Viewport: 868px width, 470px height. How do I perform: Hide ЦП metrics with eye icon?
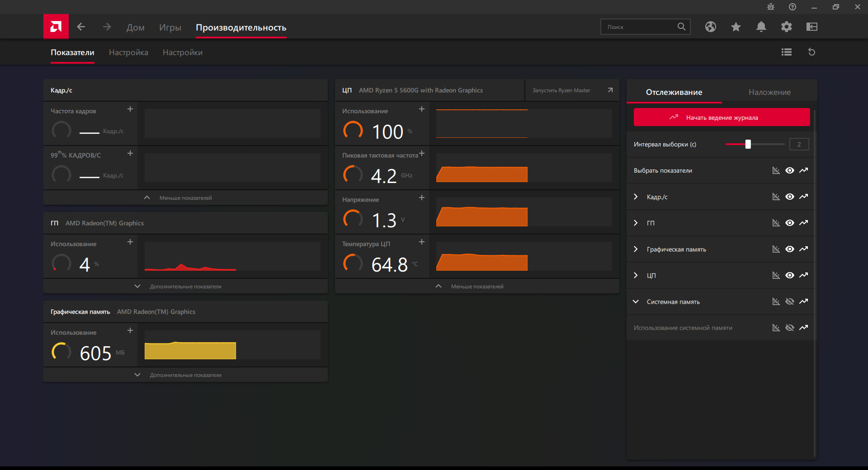(x=790, y=275)
